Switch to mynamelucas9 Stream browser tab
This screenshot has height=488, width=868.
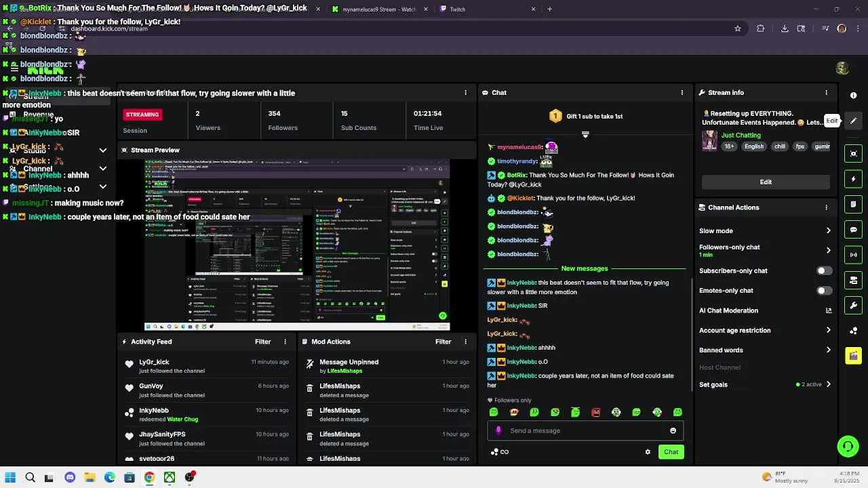point(380,9)
